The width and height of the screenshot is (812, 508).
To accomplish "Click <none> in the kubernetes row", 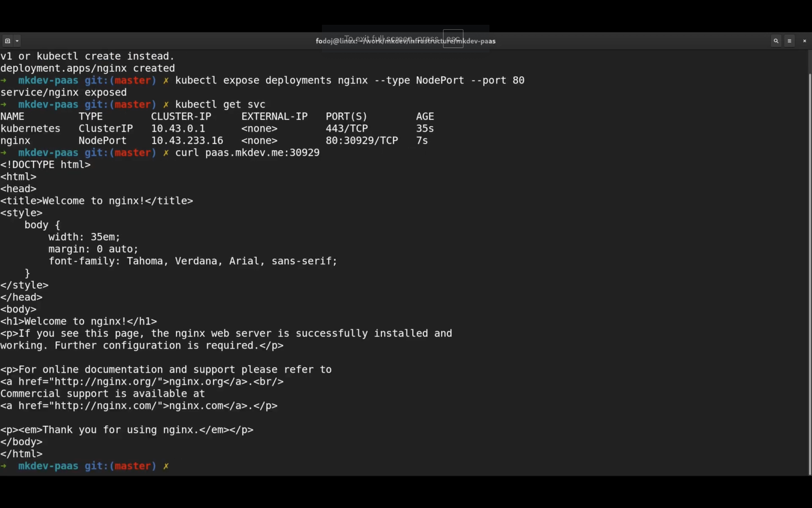I will click(260, 129).
